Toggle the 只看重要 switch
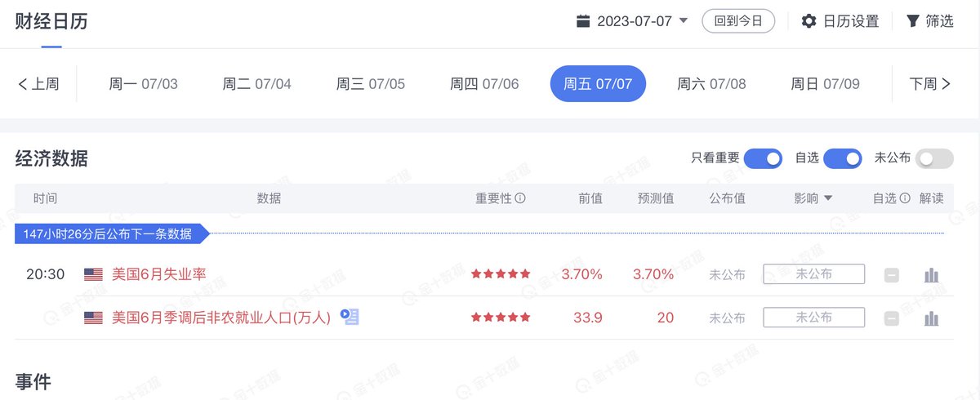 [763, 158]
